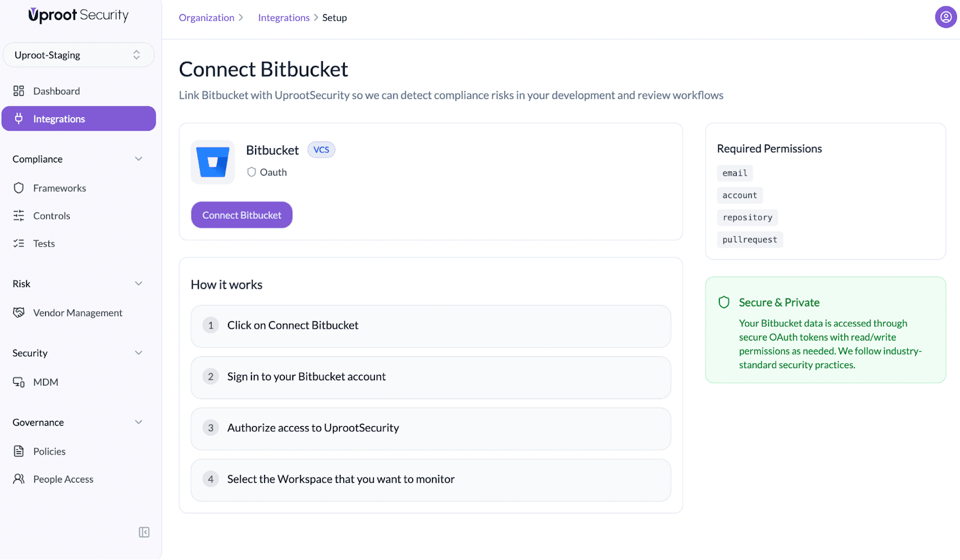Click the Controls sliders icon
Screen dimensions: 960x560
[x=19, y=216]
